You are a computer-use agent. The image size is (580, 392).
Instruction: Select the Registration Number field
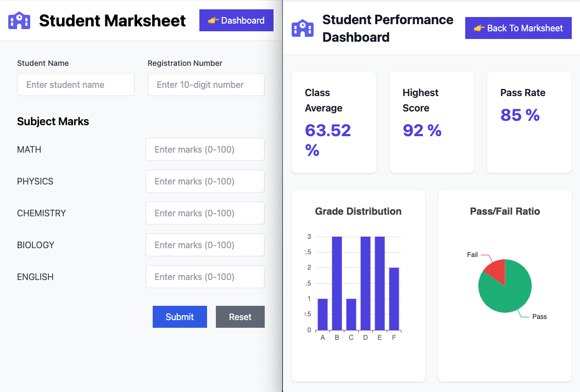click(205, 85)
